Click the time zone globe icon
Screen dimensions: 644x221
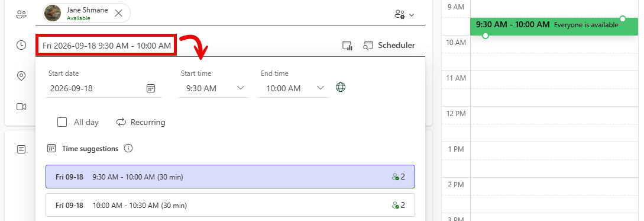click(341, 87)
